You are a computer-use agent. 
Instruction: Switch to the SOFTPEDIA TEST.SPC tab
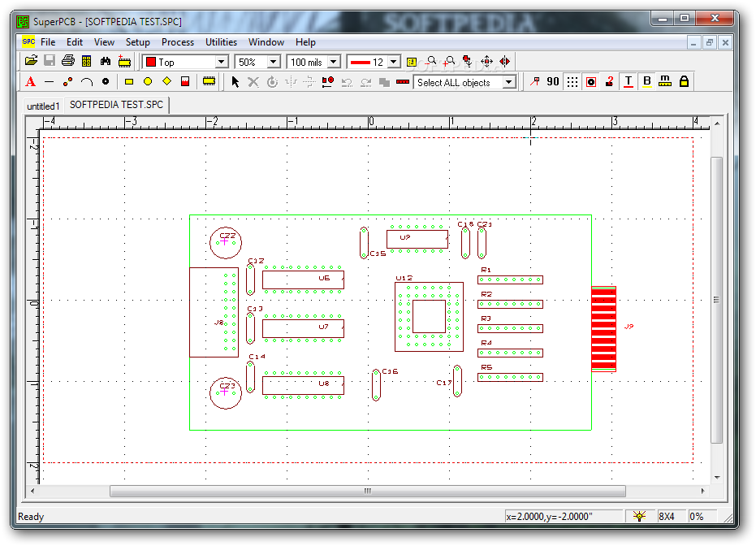click(x=116, y=105)
